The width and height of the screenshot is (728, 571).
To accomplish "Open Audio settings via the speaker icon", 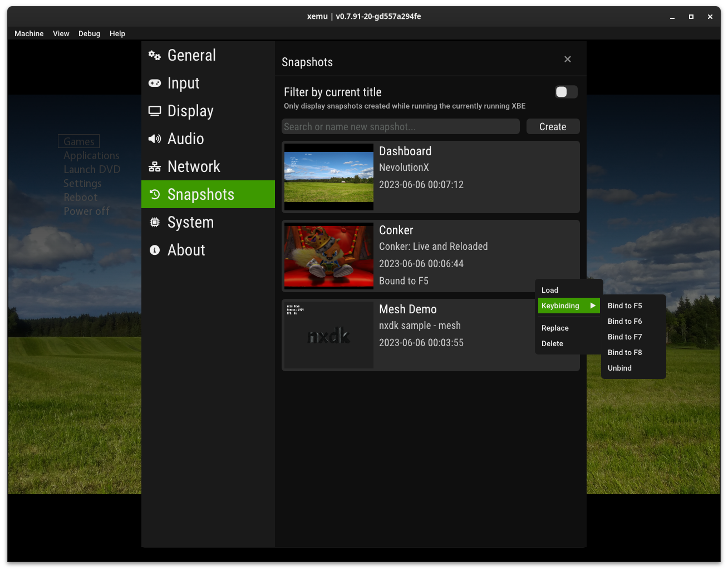I will (x=155, y=139).
